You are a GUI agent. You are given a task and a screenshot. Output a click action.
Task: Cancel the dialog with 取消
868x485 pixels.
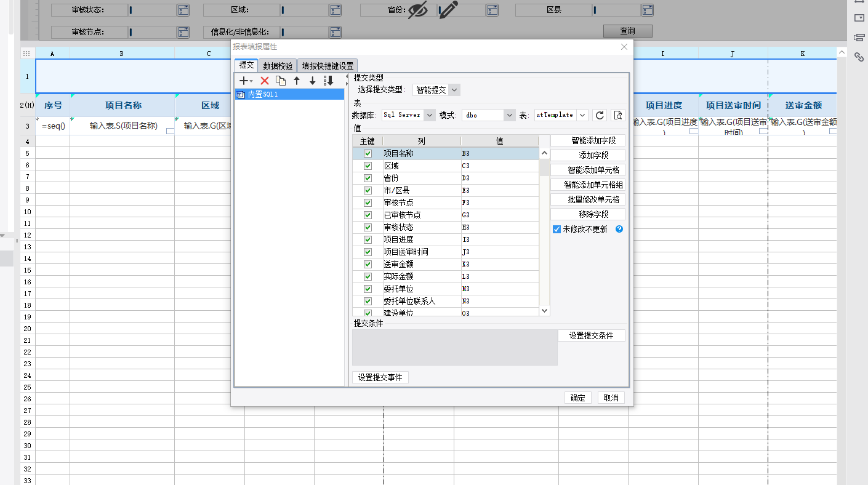point(611,398)
